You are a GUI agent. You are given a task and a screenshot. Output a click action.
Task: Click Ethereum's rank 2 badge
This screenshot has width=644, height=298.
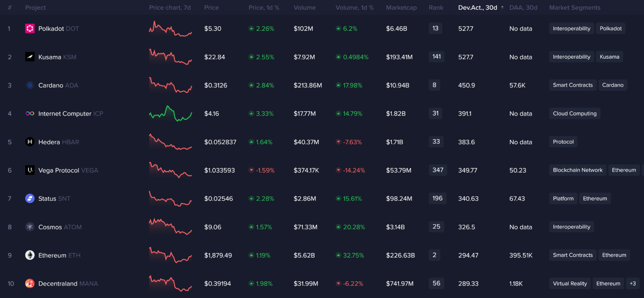point(434,255)
